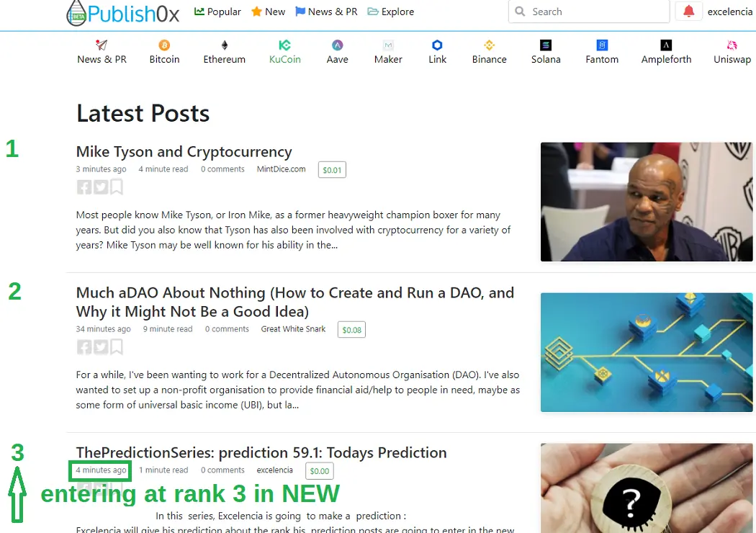Visit the Great White Snark author profile

[x=293, y=329]
